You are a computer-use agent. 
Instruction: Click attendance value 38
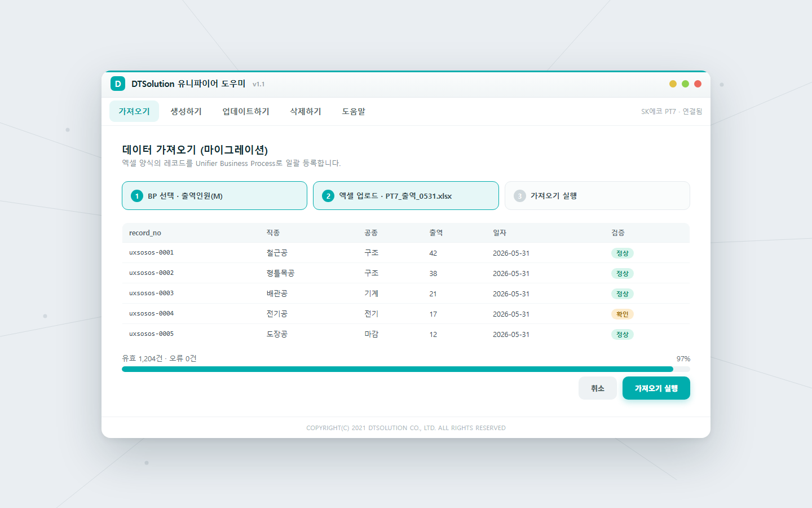coord(433,274)
